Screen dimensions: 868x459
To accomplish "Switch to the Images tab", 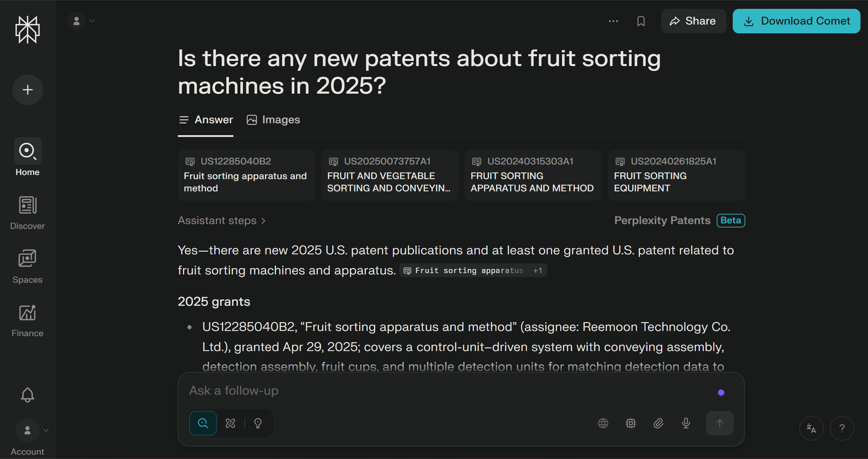I will 273,120.
